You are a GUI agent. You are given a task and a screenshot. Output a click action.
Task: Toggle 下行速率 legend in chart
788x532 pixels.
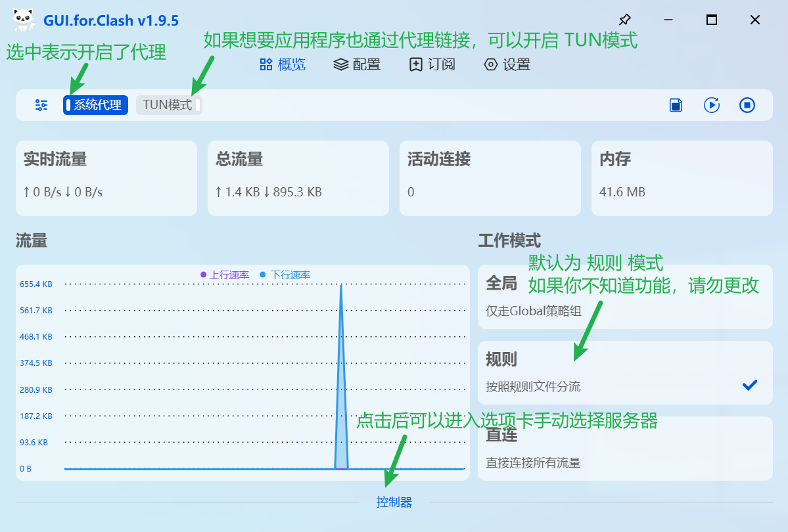click(285, 275)
